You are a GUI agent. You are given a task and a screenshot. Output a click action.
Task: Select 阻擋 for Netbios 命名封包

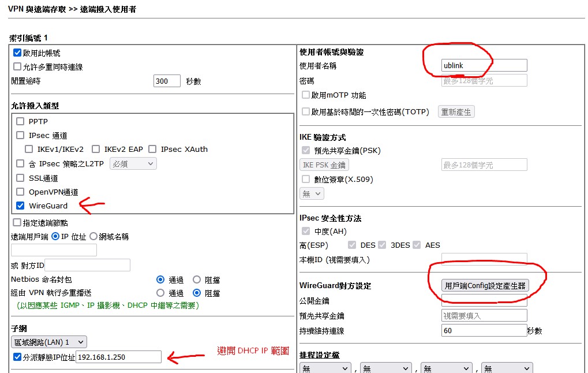(x=197, y=279)
